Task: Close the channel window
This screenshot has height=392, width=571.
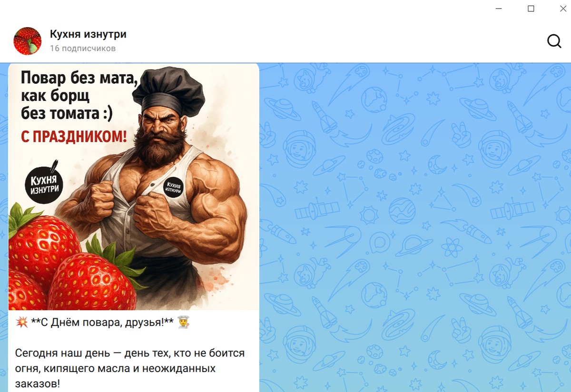Action: pos(562,9)
